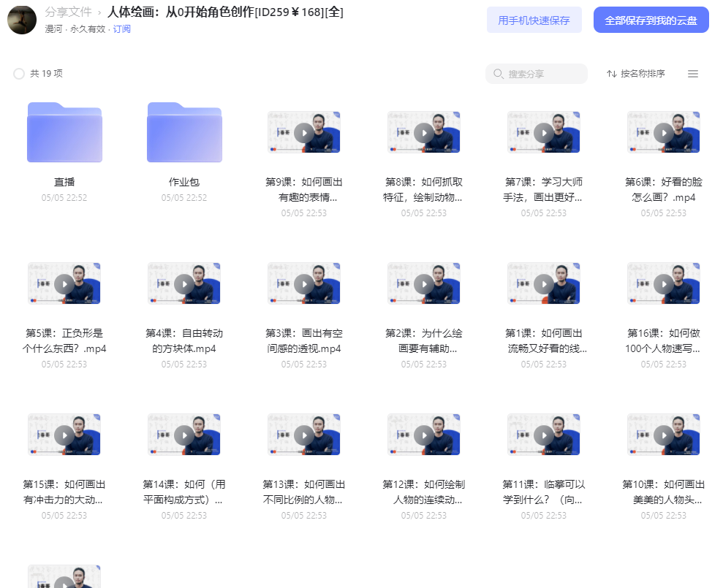Play the 第16课 video thumbnail

pos(664,283)
